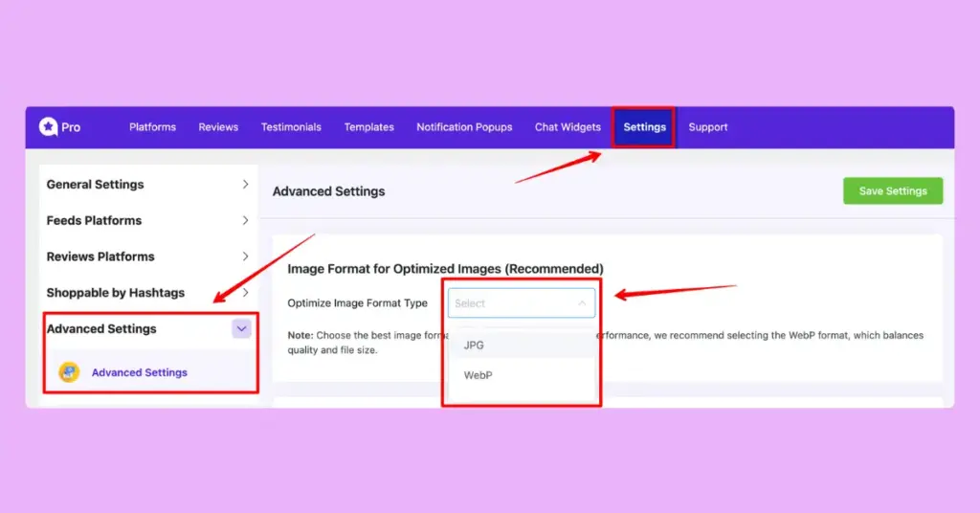Expand General Settings chevron
This screenshot has height=513, width=980.
tap(245, 185)
